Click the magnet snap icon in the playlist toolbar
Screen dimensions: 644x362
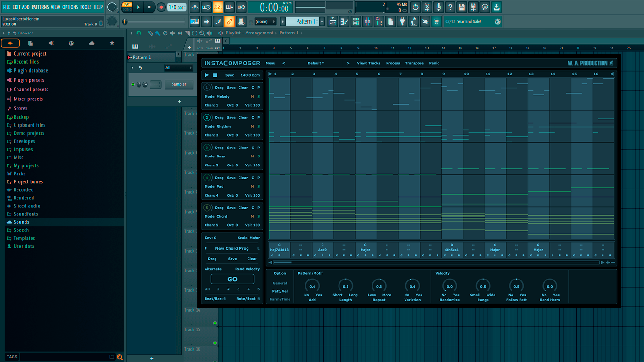139,33
